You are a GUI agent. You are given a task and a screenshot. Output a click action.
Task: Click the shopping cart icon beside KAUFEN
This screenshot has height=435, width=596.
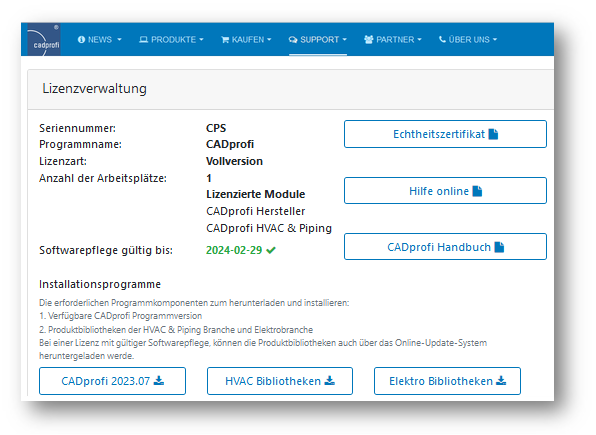click(x=225, y=40)
